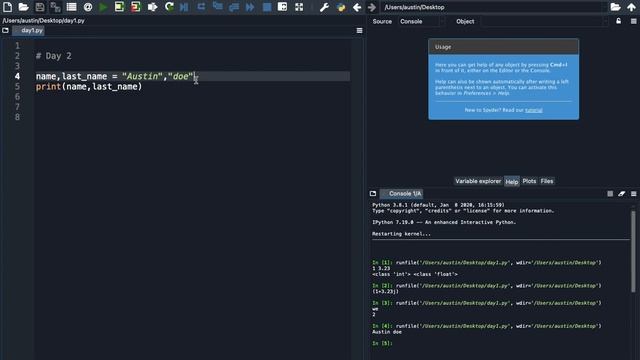The height and width of the screenshot is (360, 640).
Task: Save the current file with the floppy disk icon
Action: coord(40,7)
